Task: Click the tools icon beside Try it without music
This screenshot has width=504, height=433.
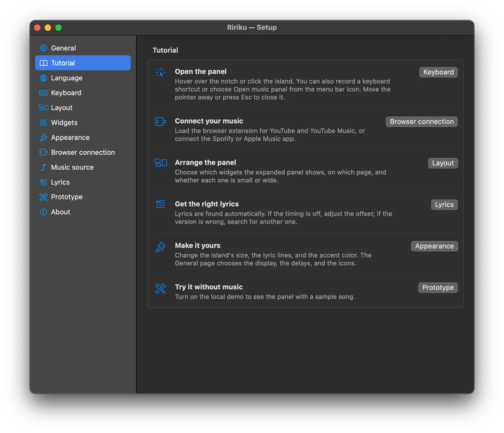Action: pos(161,289)
